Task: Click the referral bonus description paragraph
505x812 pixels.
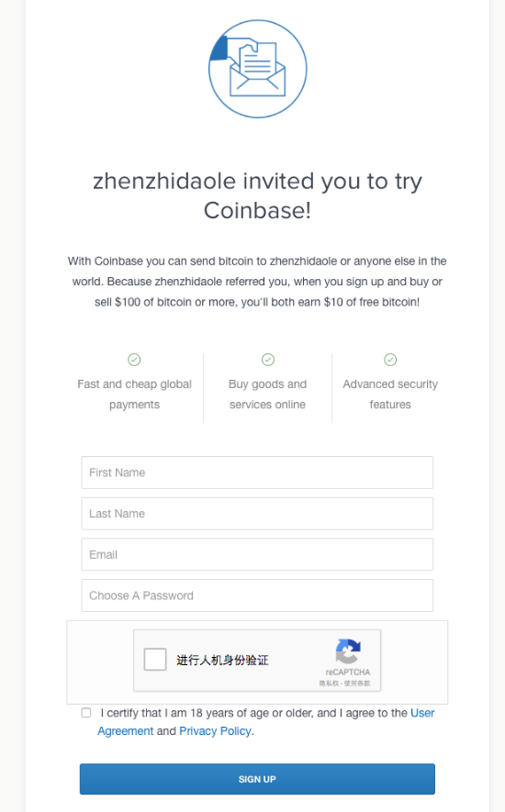Action: point(257,282)
